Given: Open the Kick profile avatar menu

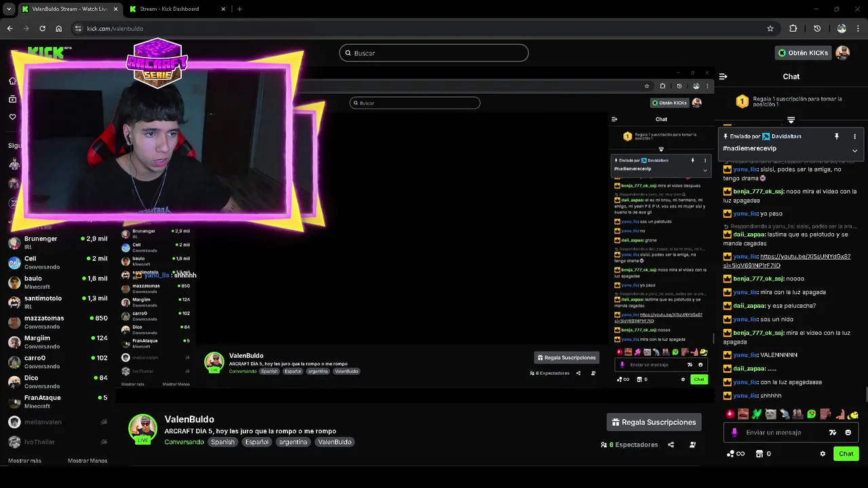Looking at the screenshot, I should (843, 53).
